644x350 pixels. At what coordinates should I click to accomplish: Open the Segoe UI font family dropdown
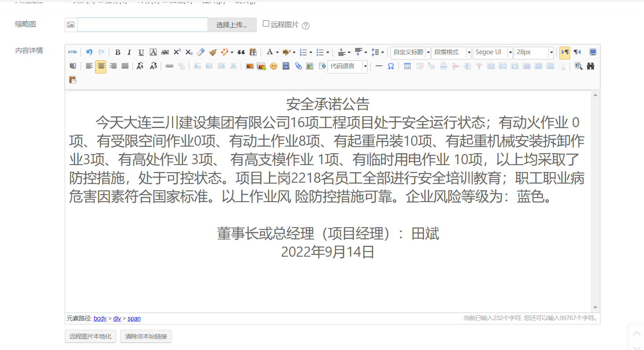click(493, 52)
